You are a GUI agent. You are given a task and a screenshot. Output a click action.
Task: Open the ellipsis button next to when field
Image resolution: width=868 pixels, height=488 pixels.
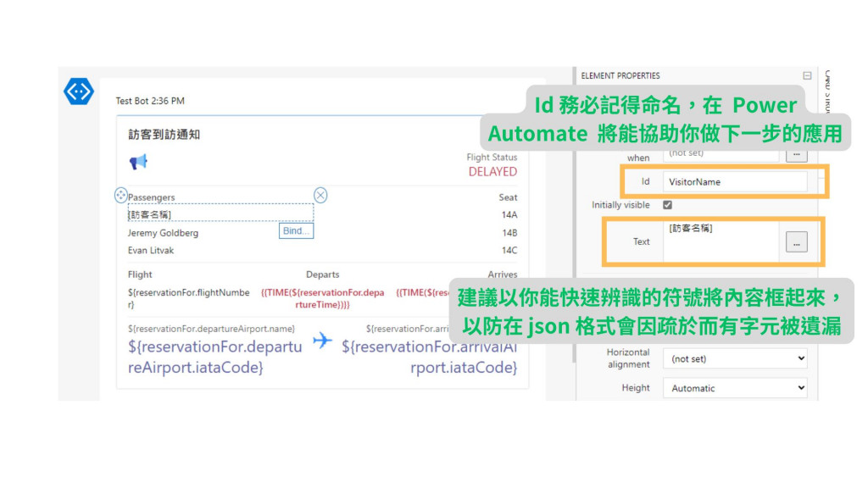tap(797, 155)
